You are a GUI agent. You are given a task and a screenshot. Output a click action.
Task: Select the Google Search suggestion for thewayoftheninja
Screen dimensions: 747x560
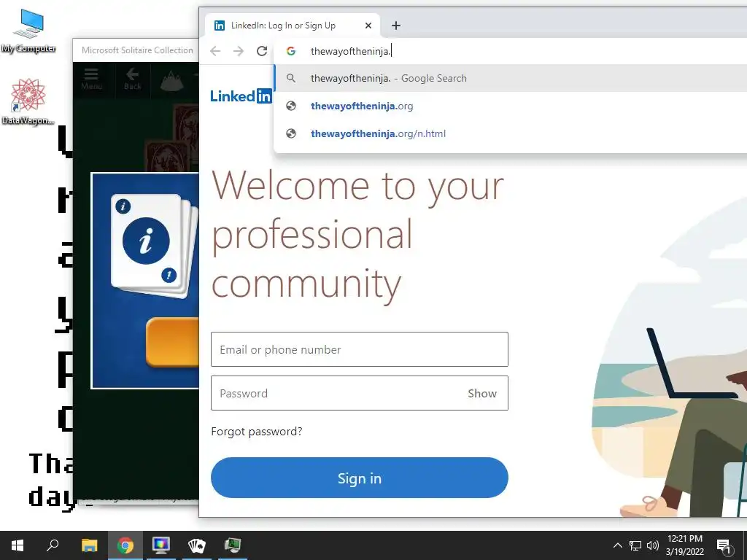(x=510, y=78)
